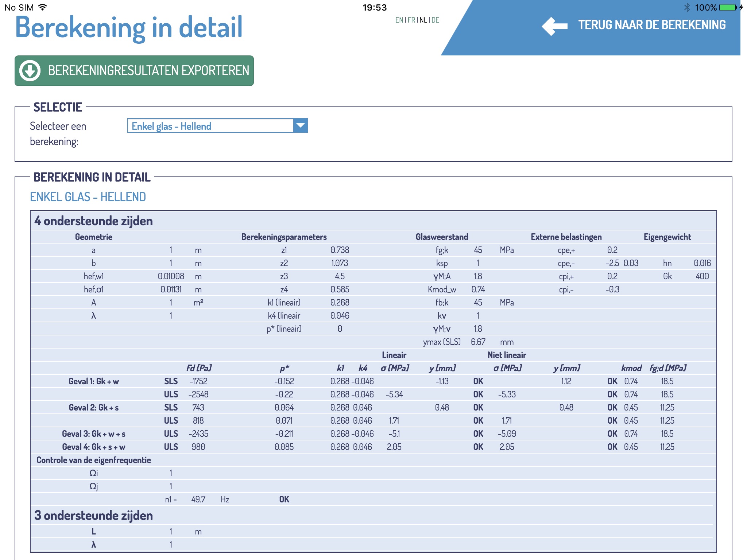Click the k1 (lineair) value 0.268
Screen dimensions: 747x560
click(340, 303)
